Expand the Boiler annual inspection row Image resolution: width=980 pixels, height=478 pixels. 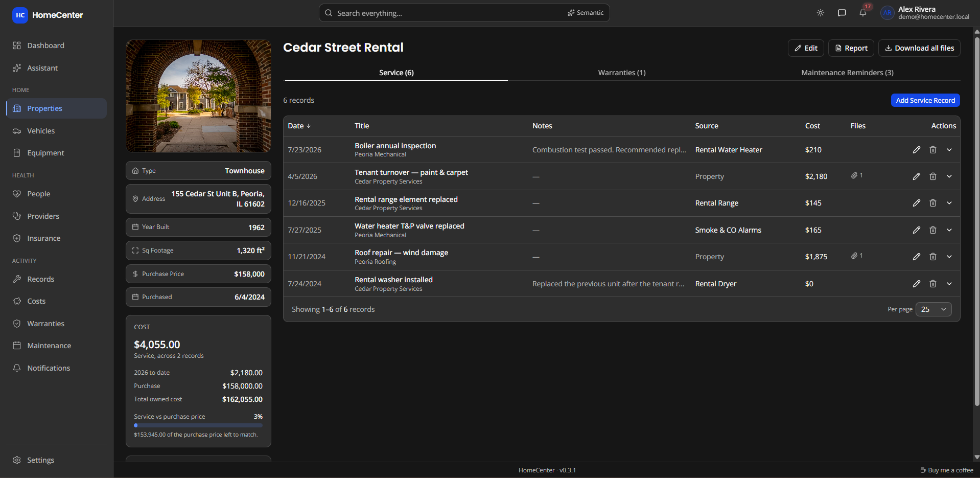(949, 150)
